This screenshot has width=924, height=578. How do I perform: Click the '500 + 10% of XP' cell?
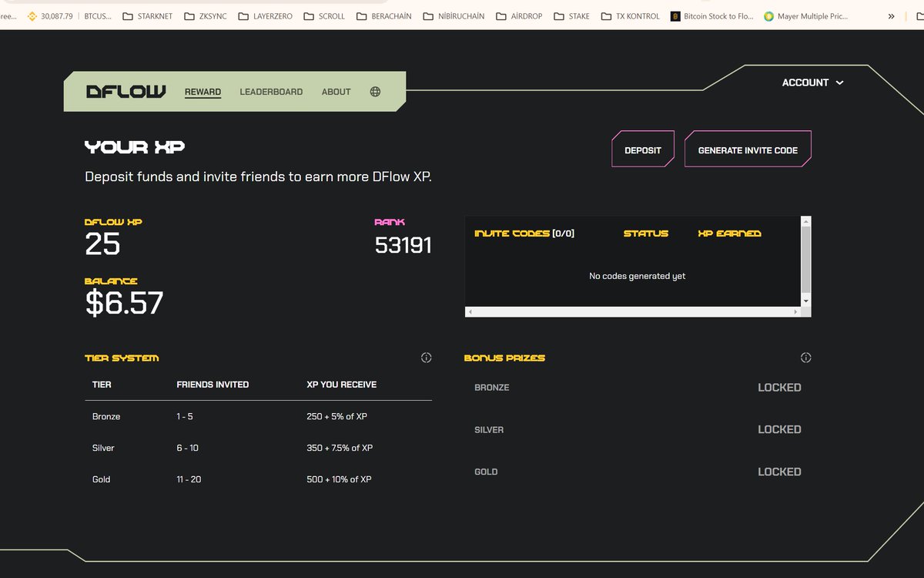point(339,479)
